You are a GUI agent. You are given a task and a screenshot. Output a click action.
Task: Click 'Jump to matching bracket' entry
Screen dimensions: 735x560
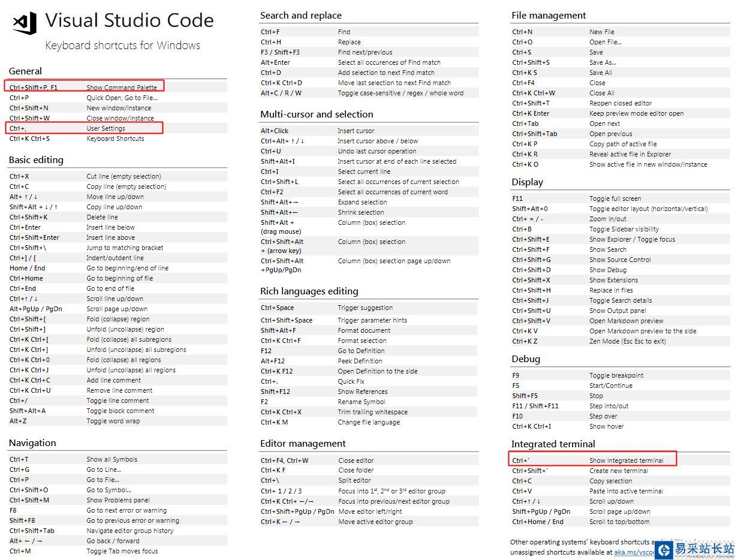(x=125, y=248)
